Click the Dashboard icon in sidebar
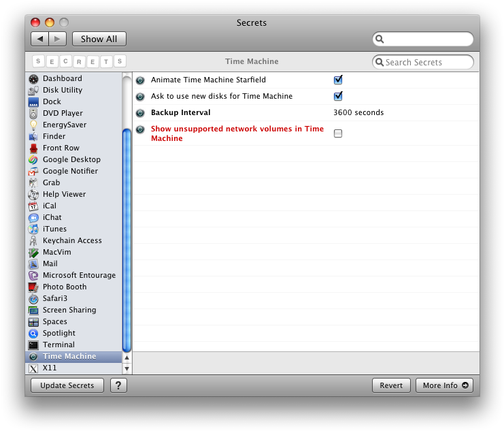504x431 pixels. 33,79
